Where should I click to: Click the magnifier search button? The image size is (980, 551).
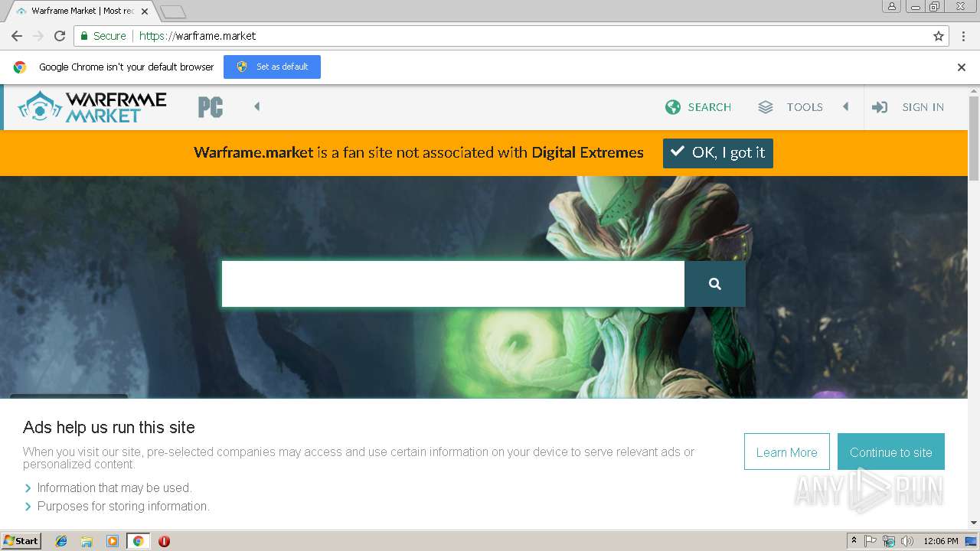pos(715,284)
